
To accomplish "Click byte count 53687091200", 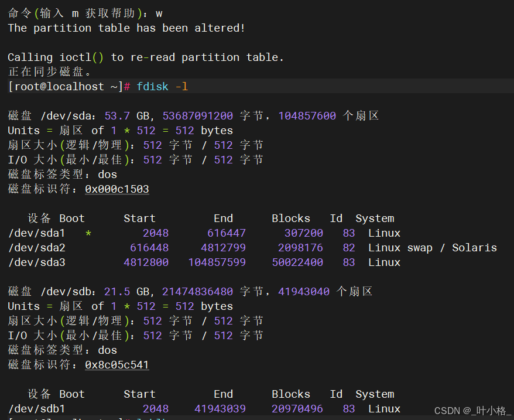I will 198,116.
